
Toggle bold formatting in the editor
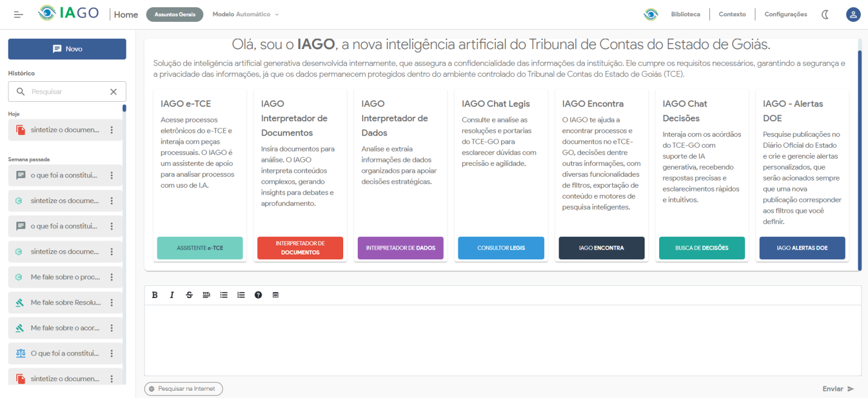(155, 295)
